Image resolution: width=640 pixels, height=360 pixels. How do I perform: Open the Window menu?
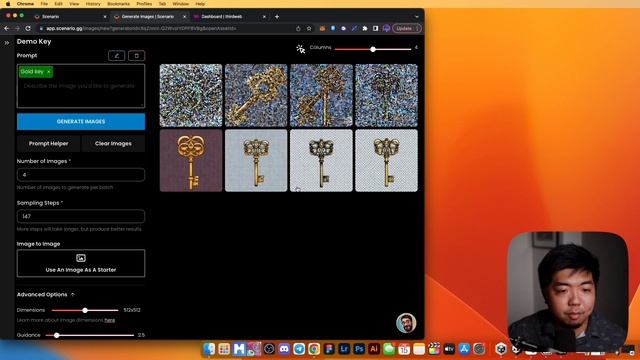[x=180, y=4]
